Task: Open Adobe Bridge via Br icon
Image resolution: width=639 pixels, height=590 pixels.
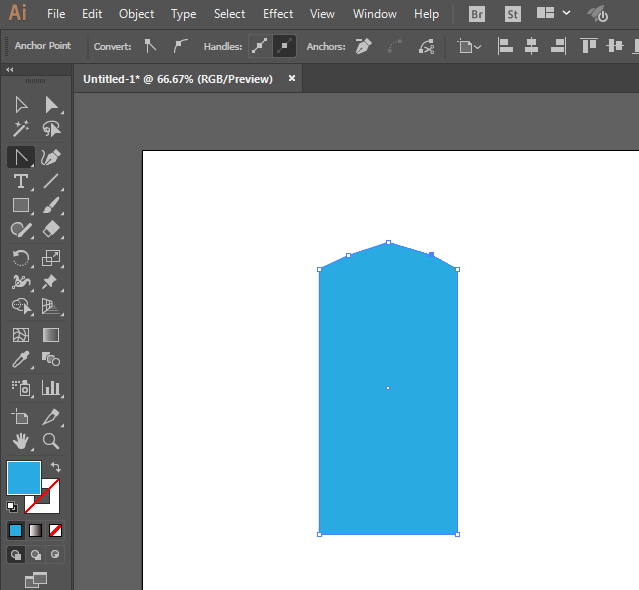Action: point(478,14)
